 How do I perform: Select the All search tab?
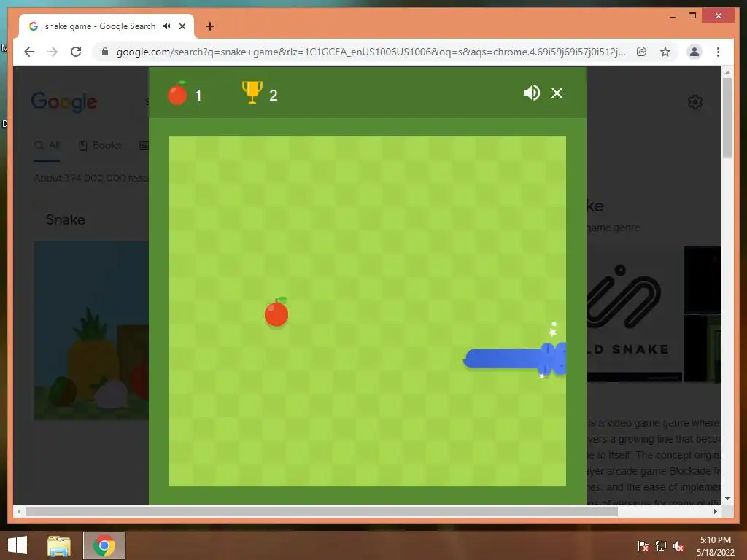(x=47, y=146)
